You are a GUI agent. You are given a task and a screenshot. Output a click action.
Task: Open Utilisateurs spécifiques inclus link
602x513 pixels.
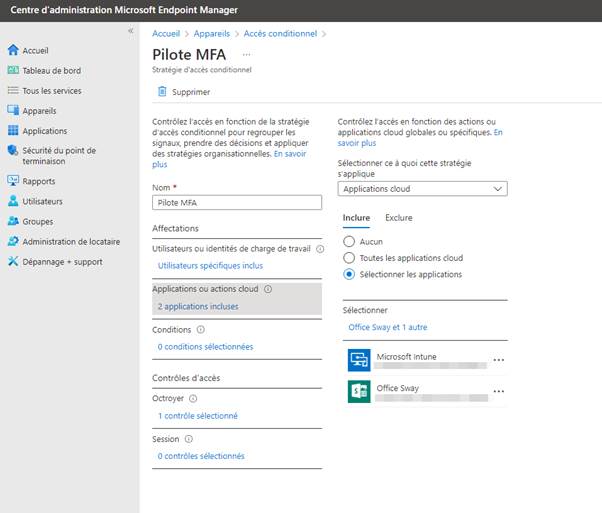[210, 266]
